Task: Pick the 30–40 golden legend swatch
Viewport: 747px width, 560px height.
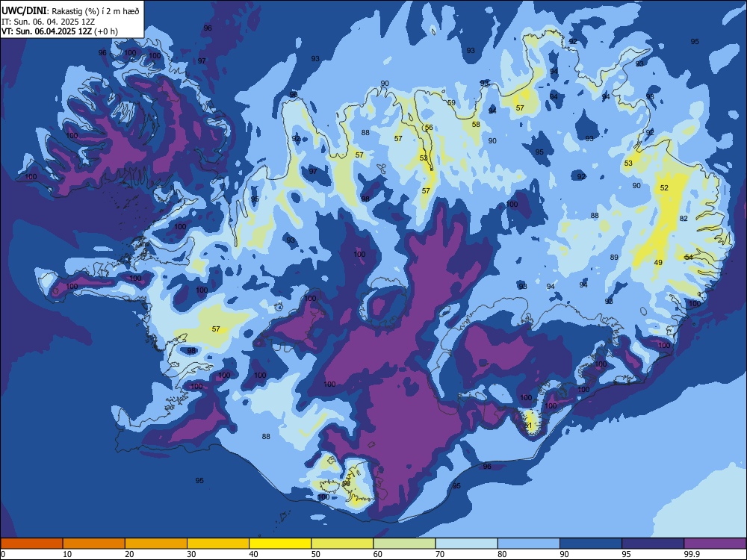Action: pos(218,544)
